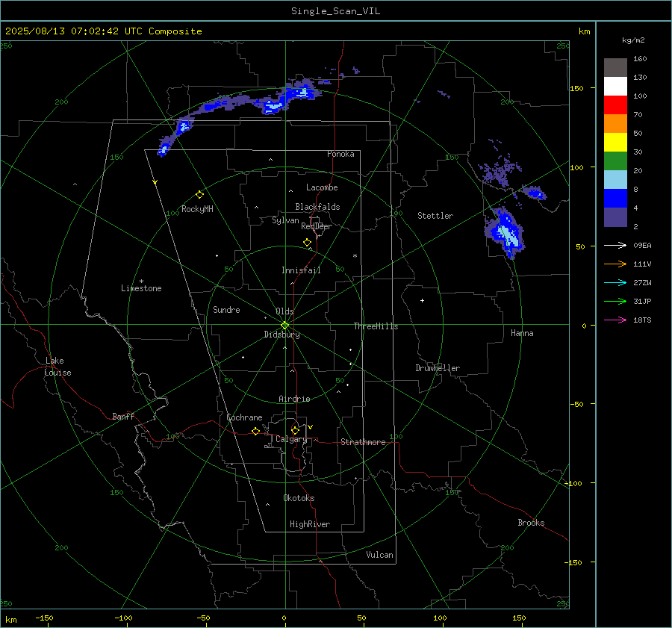Click the Olds city label
Image resolution: width=672 pixels, height=628 pixels.
click(284, 311)
